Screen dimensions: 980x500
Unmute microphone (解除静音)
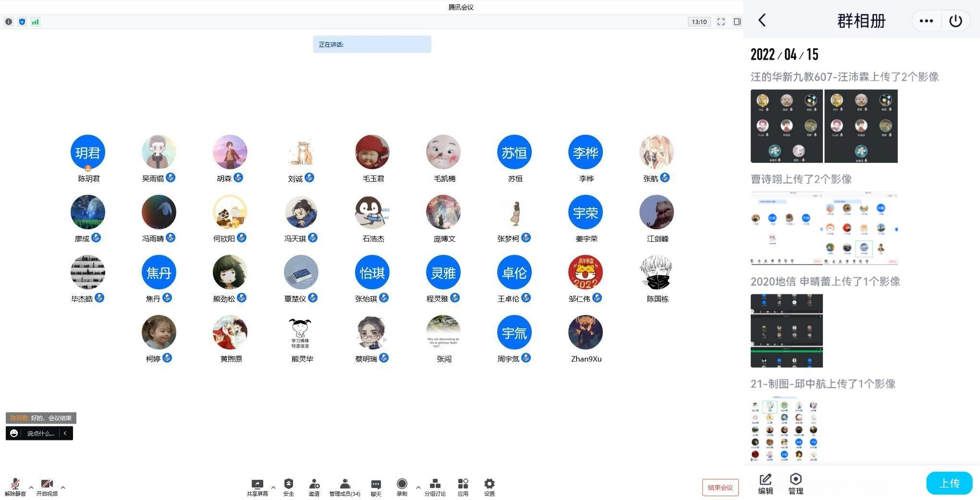pyautogui.click(x=15, y=487)
